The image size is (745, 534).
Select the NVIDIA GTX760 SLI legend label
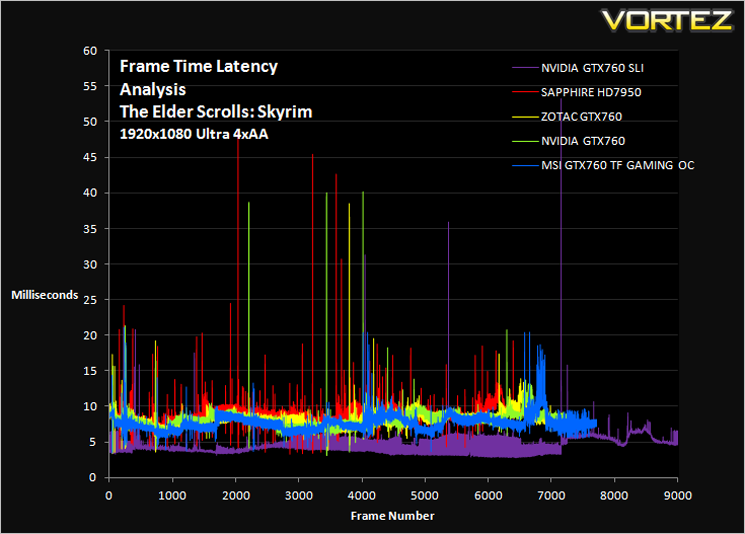coord(592,68)
